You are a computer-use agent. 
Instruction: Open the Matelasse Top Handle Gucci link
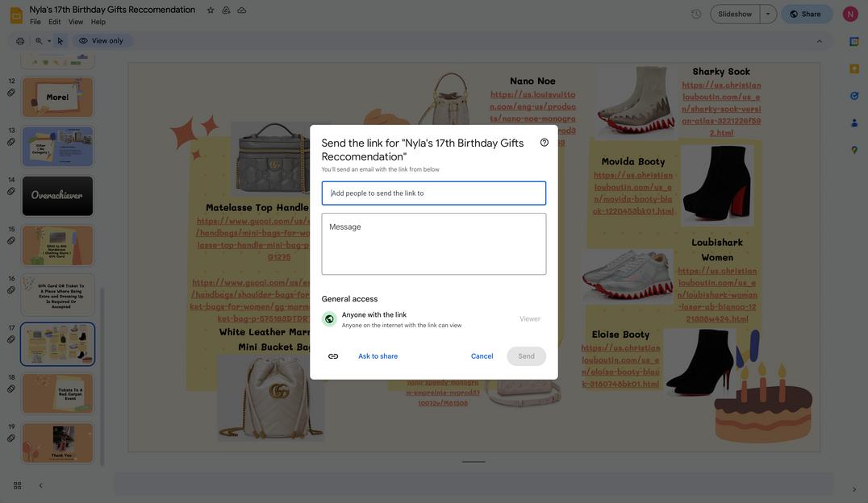[x=252, y=239]
